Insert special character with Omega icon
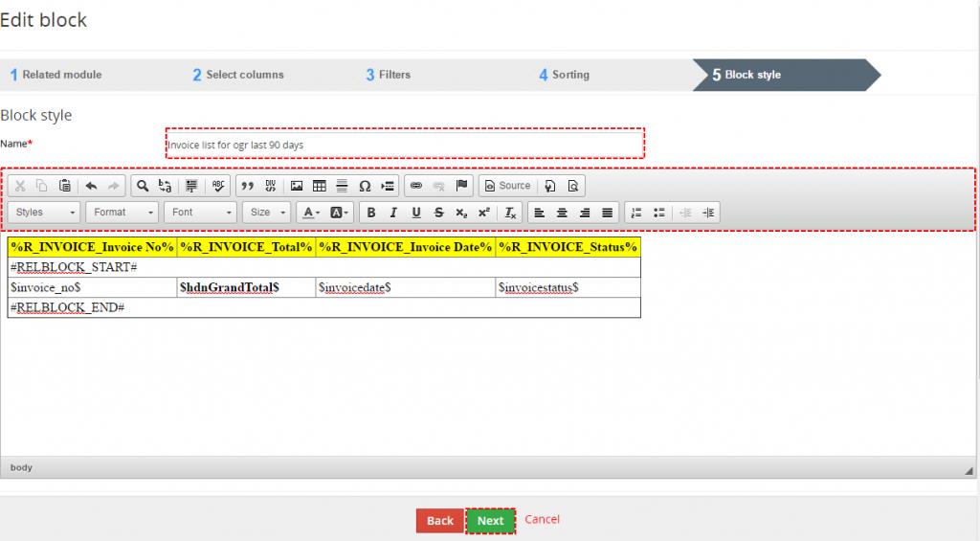Image resolution: width=980 pixels, height=541 pixels. coord(365,186)
